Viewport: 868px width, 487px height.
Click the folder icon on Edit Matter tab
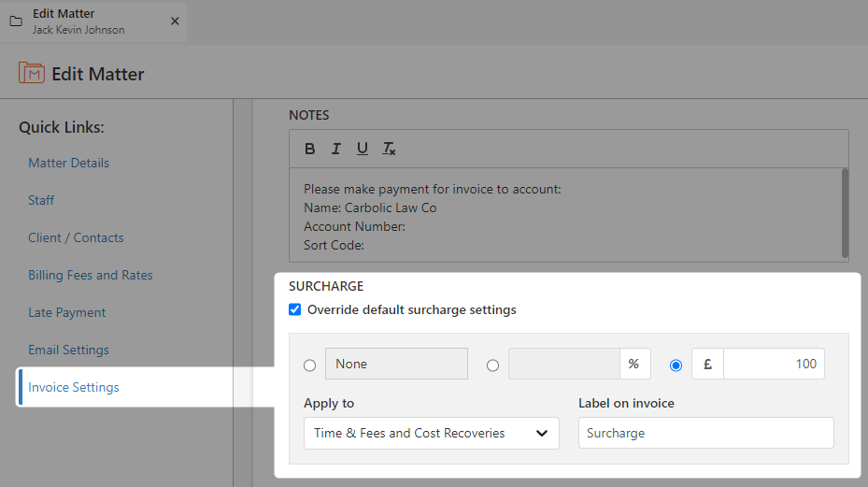click(x=16, y=21)
